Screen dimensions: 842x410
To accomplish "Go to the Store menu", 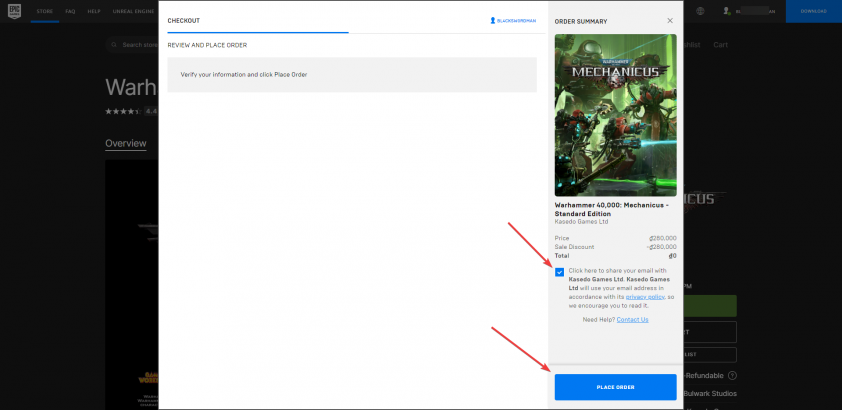I will click(45, 11).
